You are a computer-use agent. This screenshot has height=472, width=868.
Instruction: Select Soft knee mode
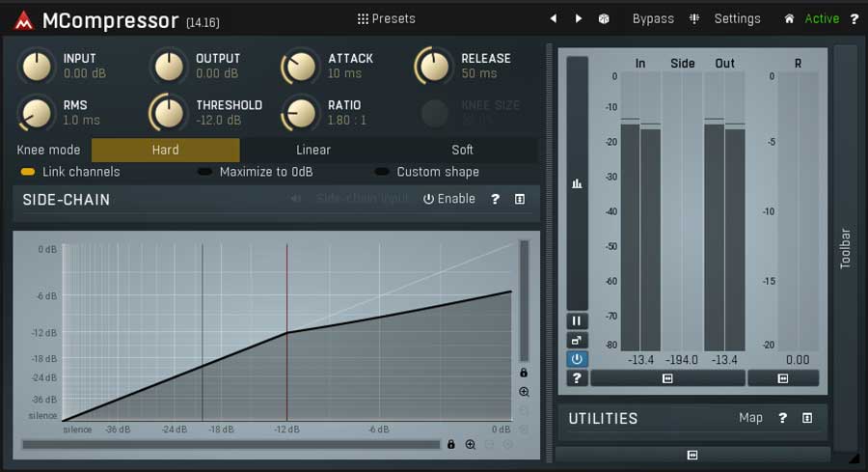(x=462, y=150)
